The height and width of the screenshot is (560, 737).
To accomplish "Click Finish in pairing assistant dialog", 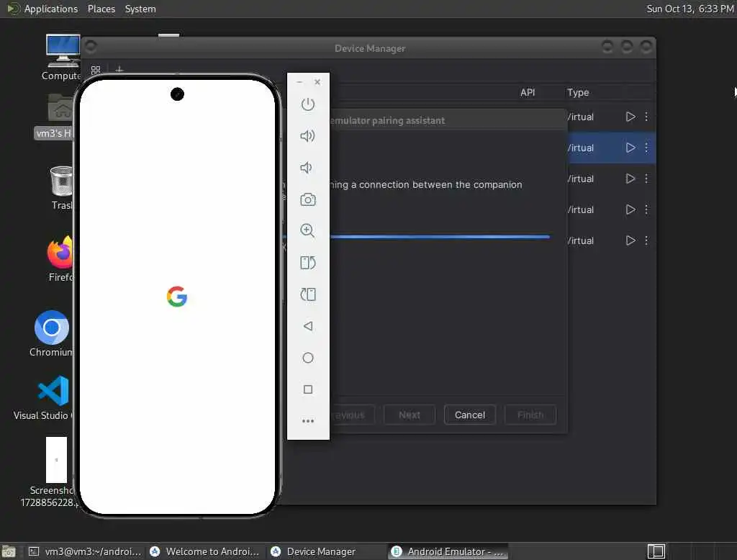I will 530,415.
